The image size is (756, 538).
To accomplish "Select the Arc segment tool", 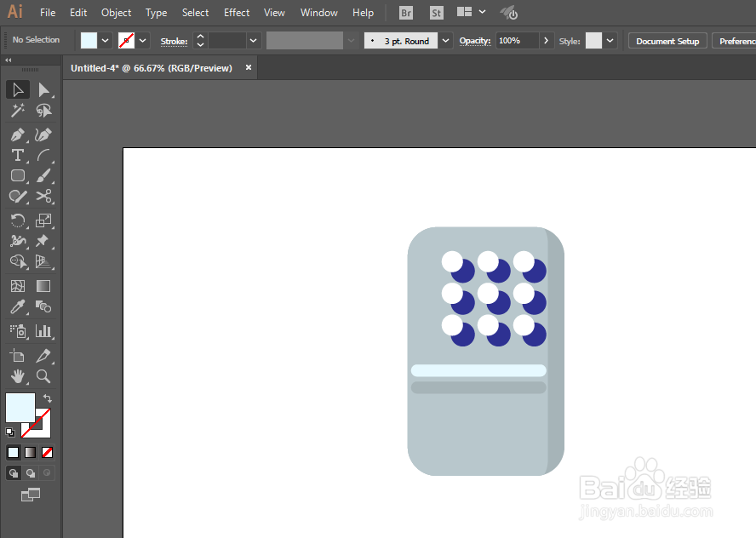I will (x=43, y=155).
